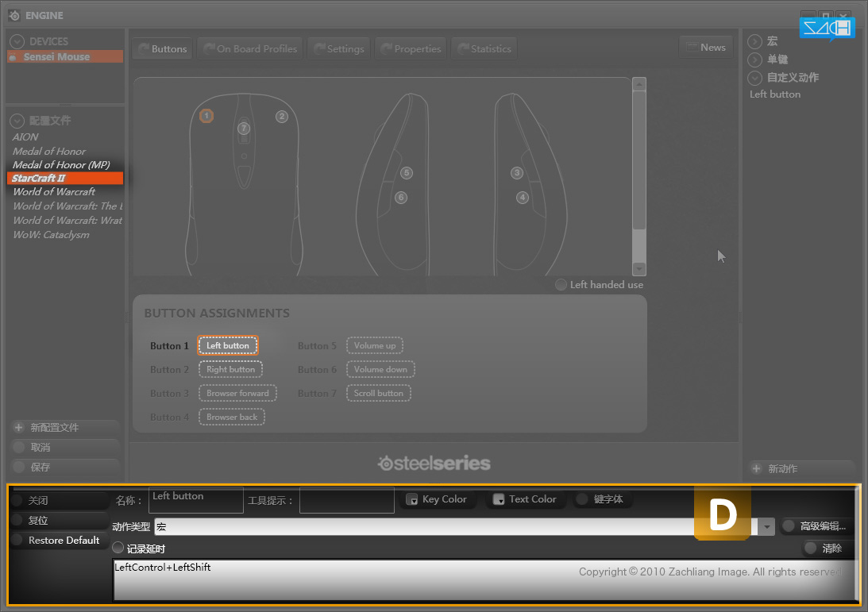
Task: Select World of Warcraft: The L profile
Action: tap(65, 206)
